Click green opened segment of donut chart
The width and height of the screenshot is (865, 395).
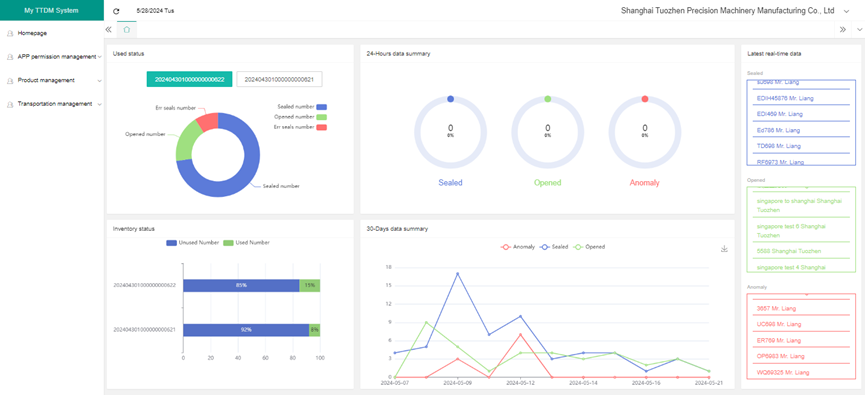pos(186,140)
